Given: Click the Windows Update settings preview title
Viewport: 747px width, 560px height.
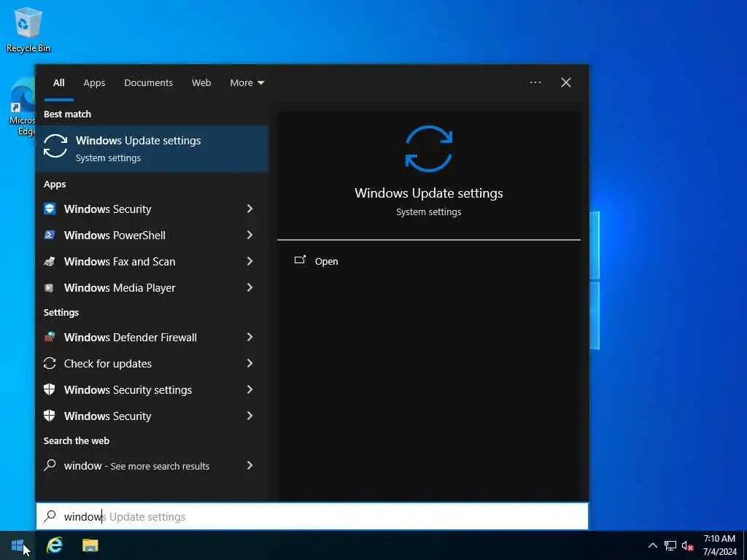Looking at the screenshot, I should click(429, 193).
